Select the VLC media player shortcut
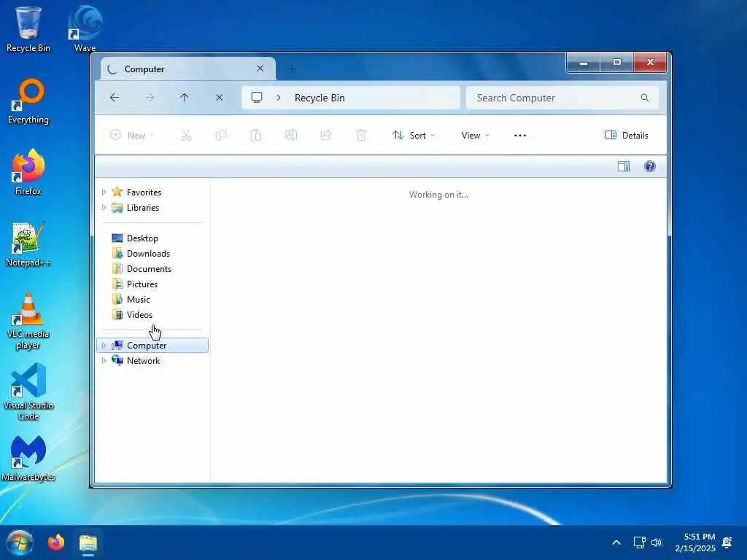This screenshot has width=747, height=560. 28,321
